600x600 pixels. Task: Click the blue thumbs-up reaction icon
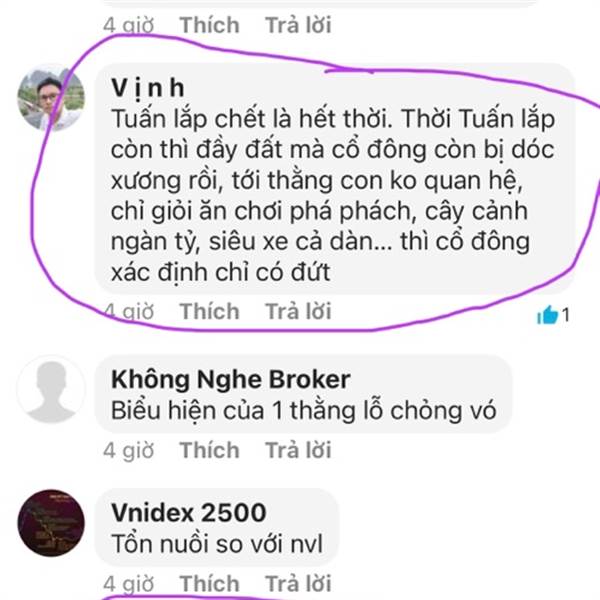[548, 315]
